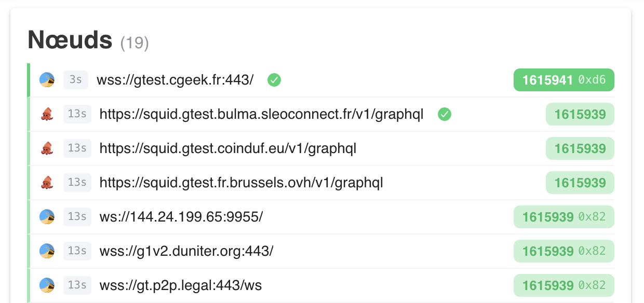
Task: Click green checkmark next to gtest.cgeek.fr
Action: [274, 80]
